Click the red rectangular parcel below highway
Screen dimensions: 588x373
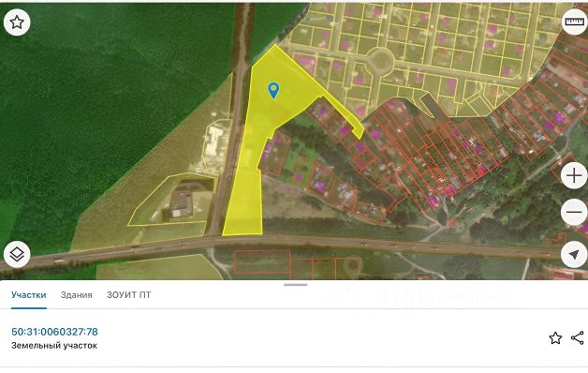click(262, 261)
